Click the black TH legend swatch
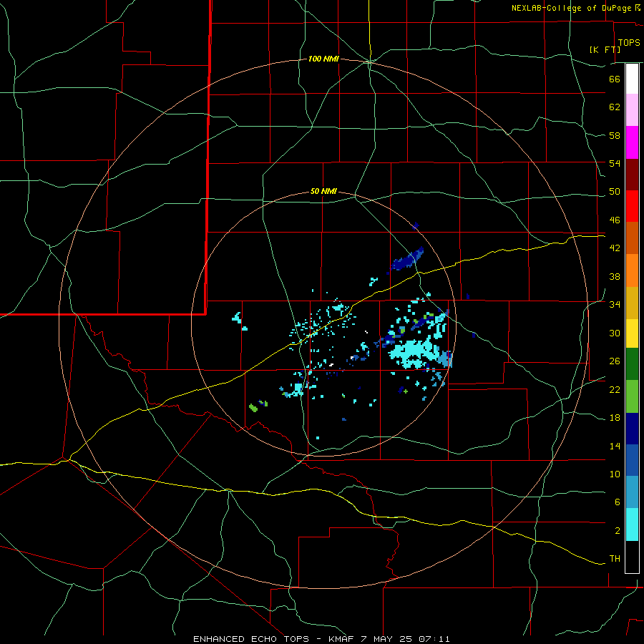This screenshot has height=644, width=644. (x=632, y=557)
